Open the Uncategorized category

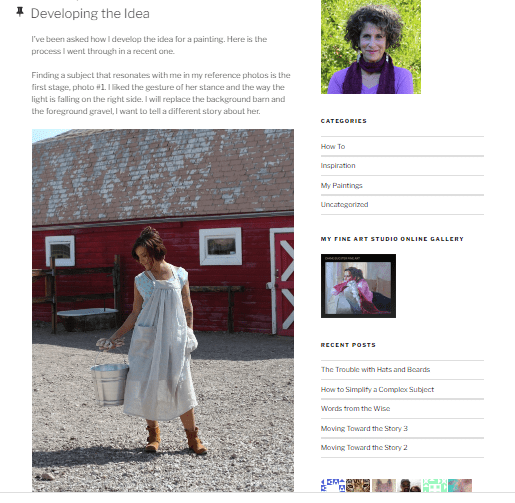pyautogui.click(x=344, y=204)
